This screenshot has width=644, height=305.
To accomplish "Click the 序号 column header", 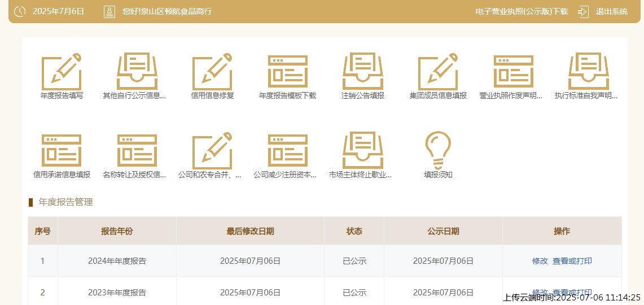I will [x=43, y=231].
